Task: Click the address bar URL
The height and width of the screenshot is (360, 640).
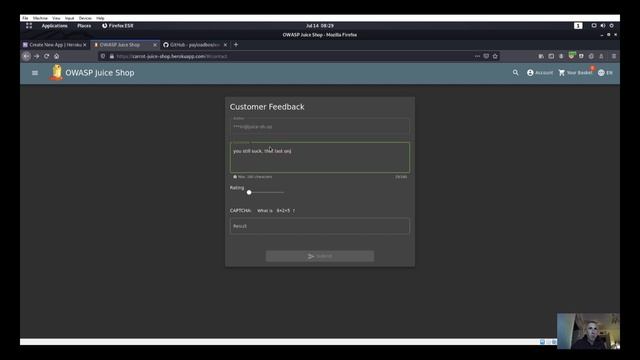Action: click(x=171, y=56)
